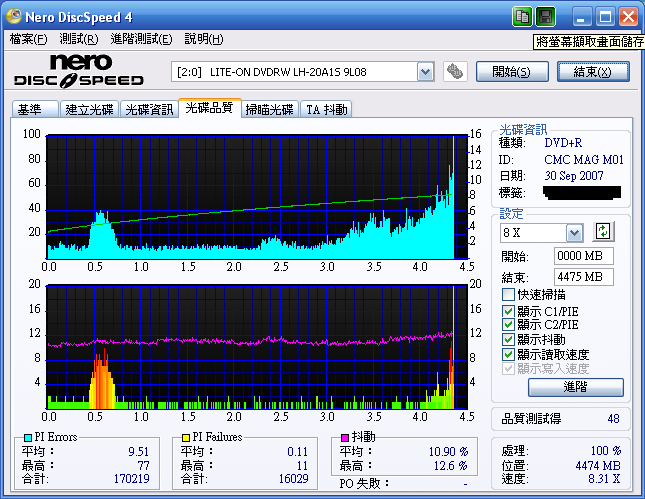Click the disabled 顯示寫入速度 checkbox
Viewport: 645px width, 499px height.
[x=508, y=368]
